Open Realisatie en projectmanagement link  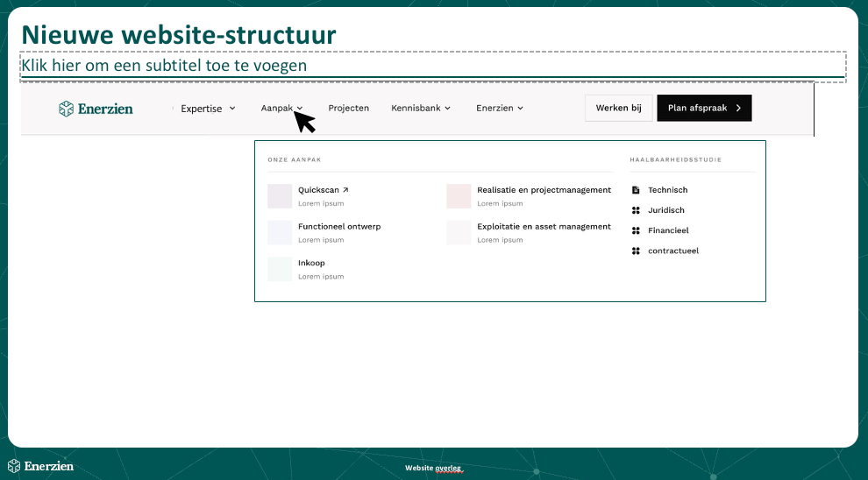pos(544,190)
